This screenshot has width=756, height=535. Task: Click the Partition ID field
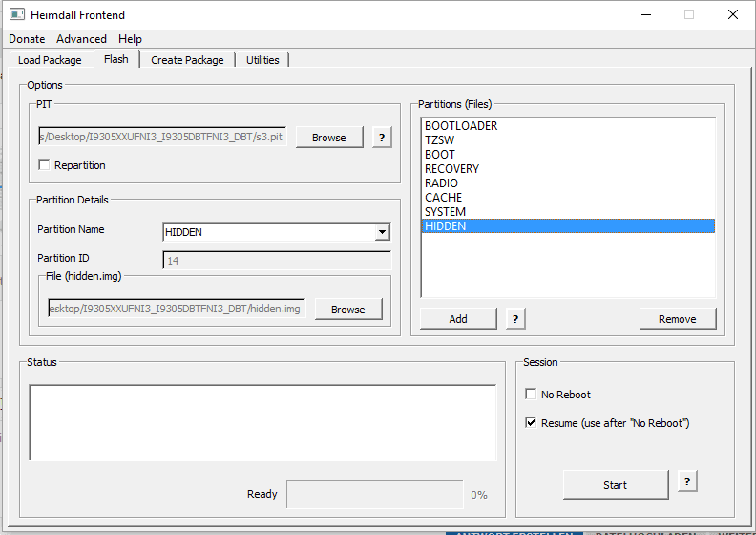click(x=277, y=261)
